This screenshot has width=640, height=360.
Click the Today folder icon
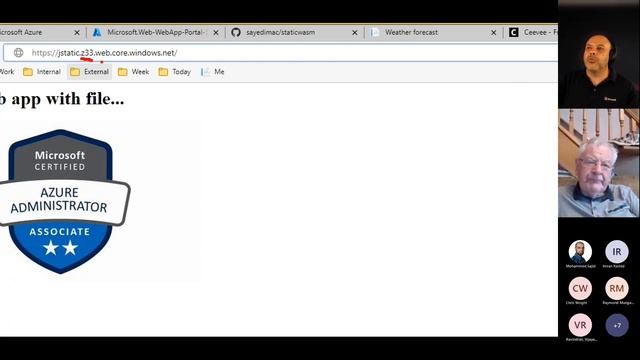tap(163, 72)
